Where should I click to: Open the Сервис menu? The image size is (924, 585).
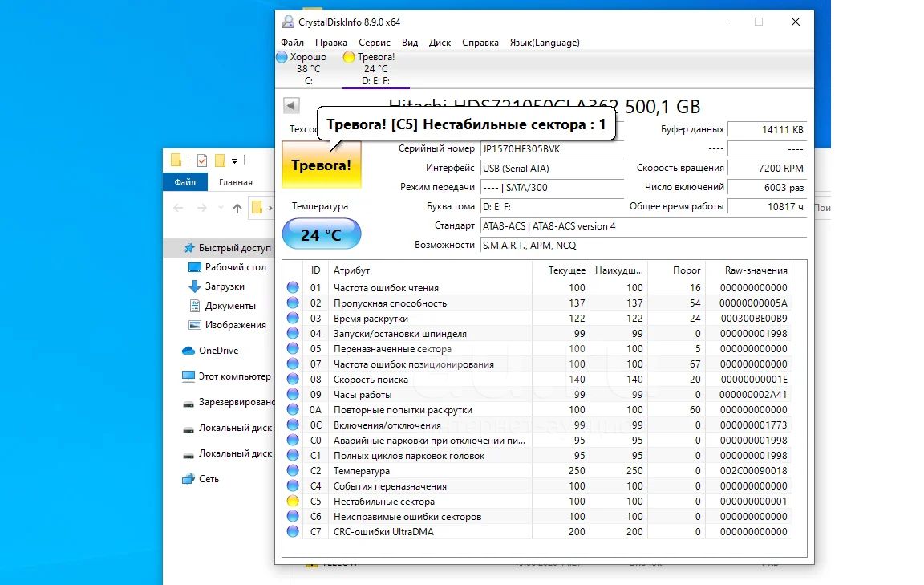click(375, 43)
